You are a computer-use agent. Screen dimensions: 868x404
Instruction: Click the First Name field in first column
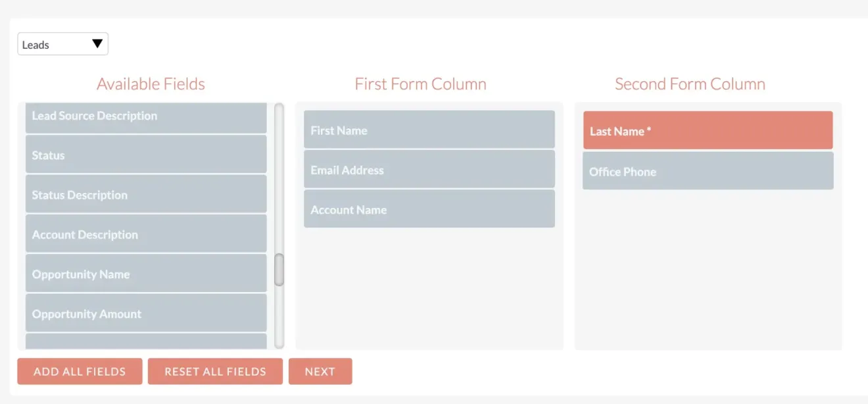pos(429,130)
